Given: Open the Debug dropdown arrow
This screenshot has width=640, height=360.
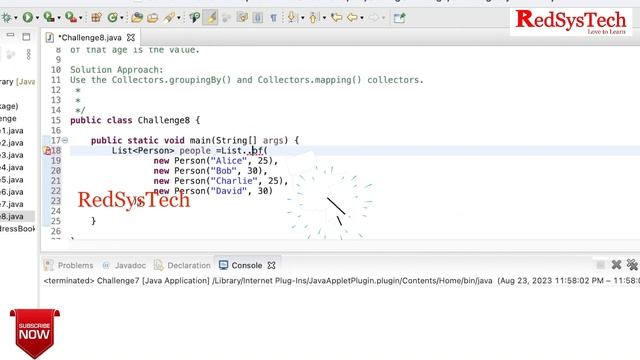Looking at the screenshot, I should click(16, 18).
